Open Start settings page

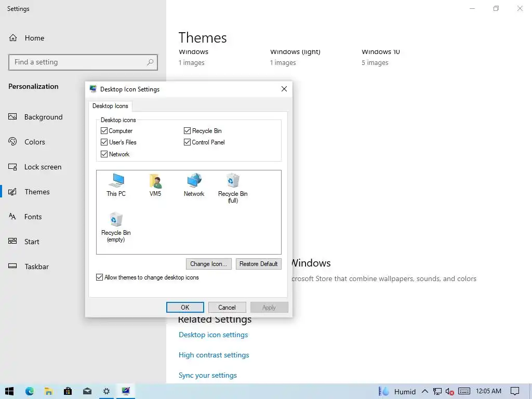pyautogui.click(x=32, y=242)
